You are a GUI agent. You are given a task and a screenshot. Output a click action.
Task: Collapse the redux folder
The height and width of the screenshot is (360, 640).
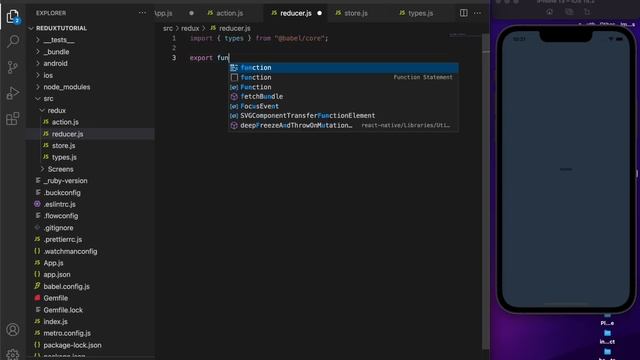[x=42, y=110]
